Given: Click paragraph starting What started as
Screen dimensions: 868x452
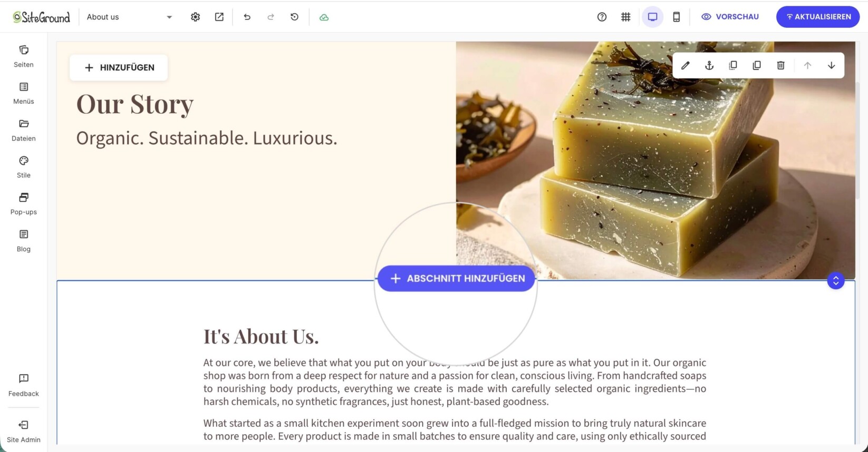Looking at the screenshot, I should tap(455, 429).
